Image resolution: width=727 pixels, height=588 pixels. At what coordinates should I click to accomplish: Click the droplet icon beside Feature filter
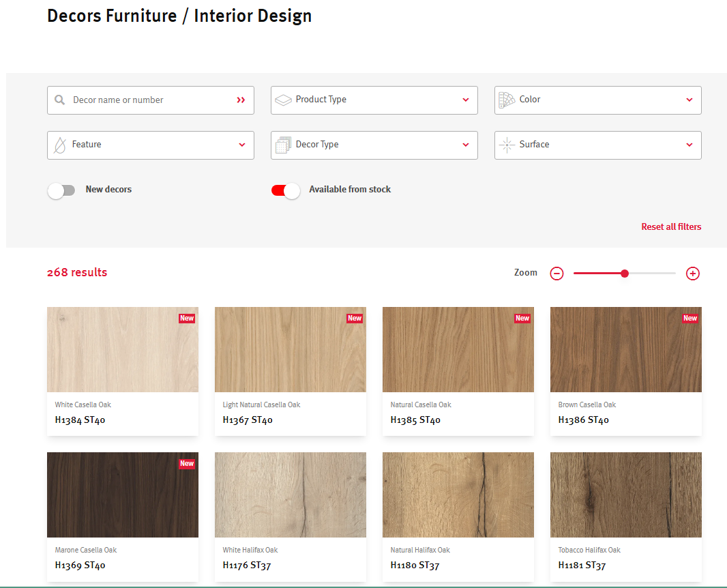tap(59, 145)
